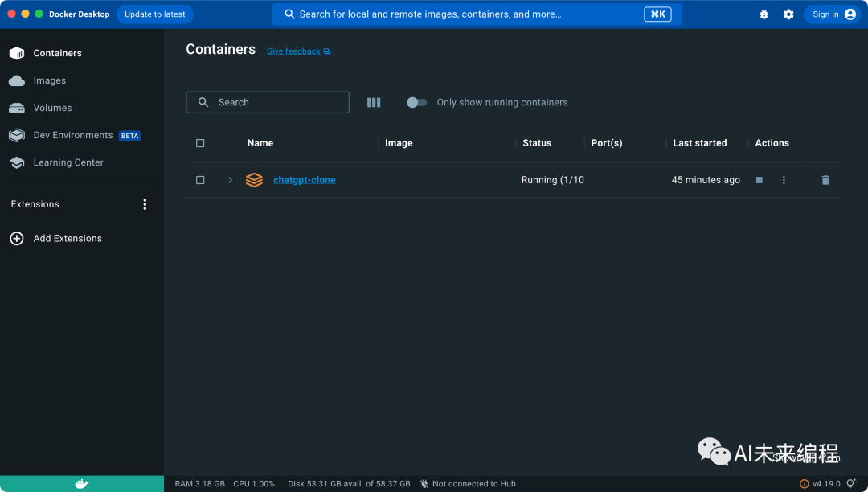Image resolution: width=868 pixels, height=492 pixels.
Task: Click RAM 3.18 GB status text
Action: (x=200, y=484)
